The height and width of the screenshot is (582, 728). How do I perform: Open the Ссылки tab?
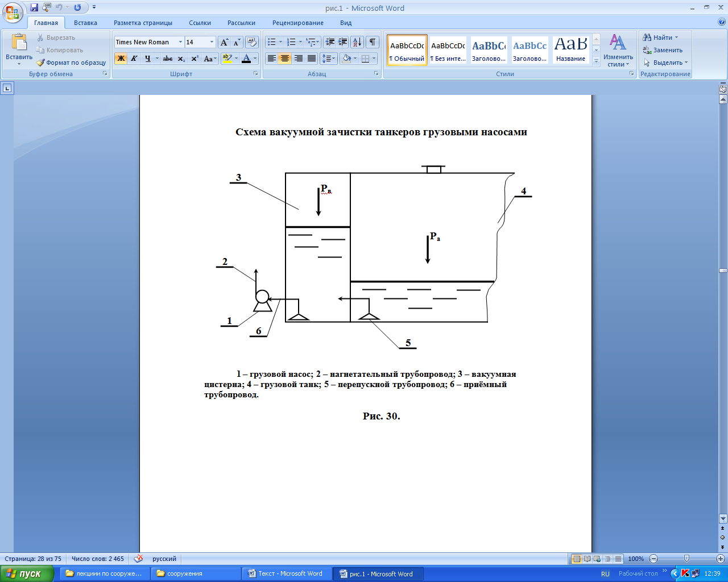200,23
